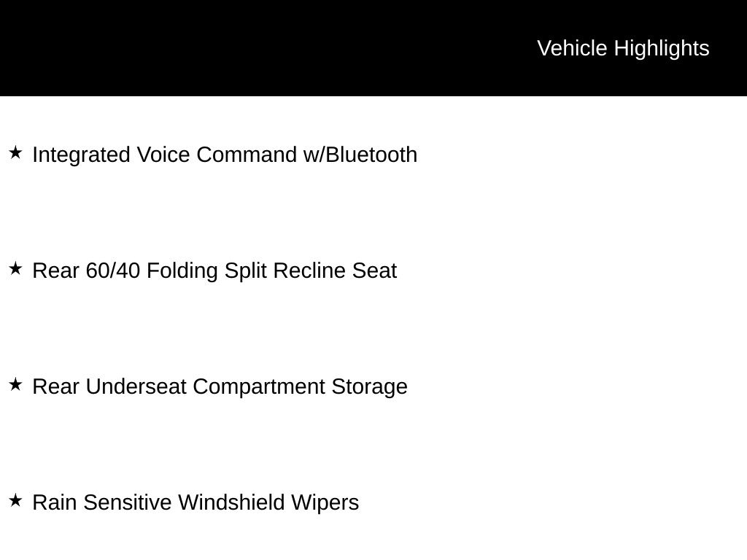The height and width of the screenshot is (560, 747).
Task: Click the word Vehicle in the header
Action: pyautogui.click(x=572, y=48)
